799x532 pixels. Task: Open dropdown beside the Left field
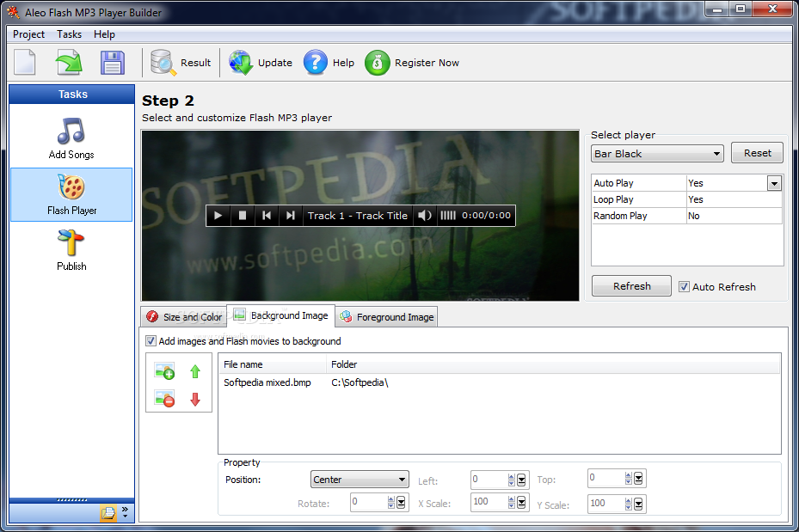pyautogui.click(x=521, y=480)
